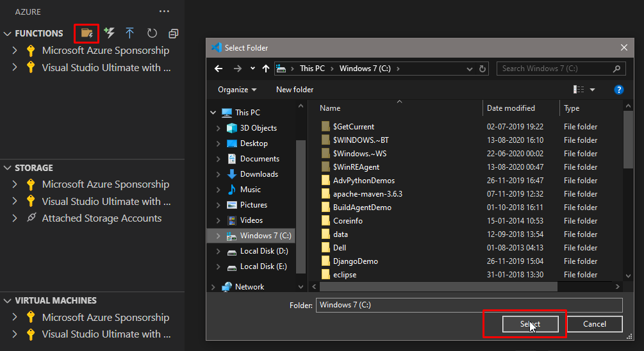Select the AdvPythonDemos folder
Viewport: 644px width, 351px height.
point(363,181)
